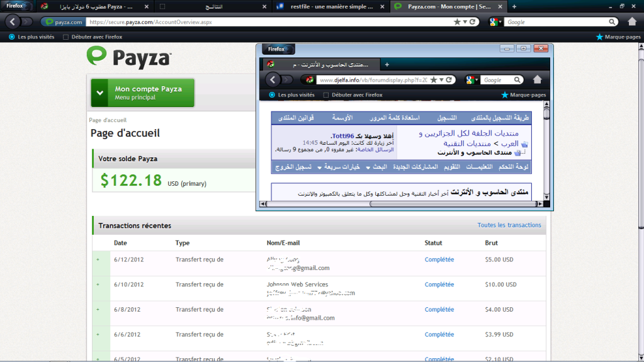This screenshot has height=362, width=644.
Task: Click the Google engine icon in the small window search box
Action: [x=471, y=80]
